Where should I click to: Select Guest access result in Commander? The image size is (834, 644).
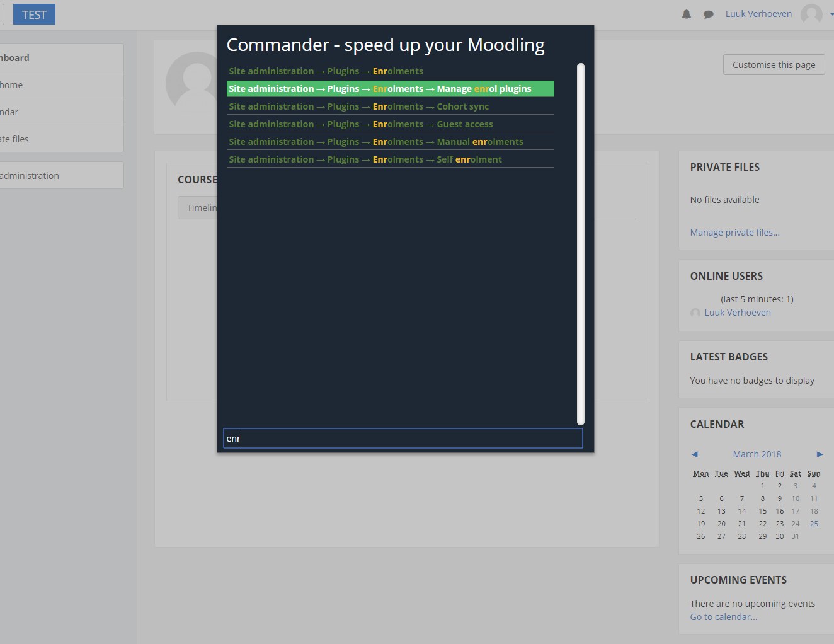pyautogui.click(x=390, y=124)
